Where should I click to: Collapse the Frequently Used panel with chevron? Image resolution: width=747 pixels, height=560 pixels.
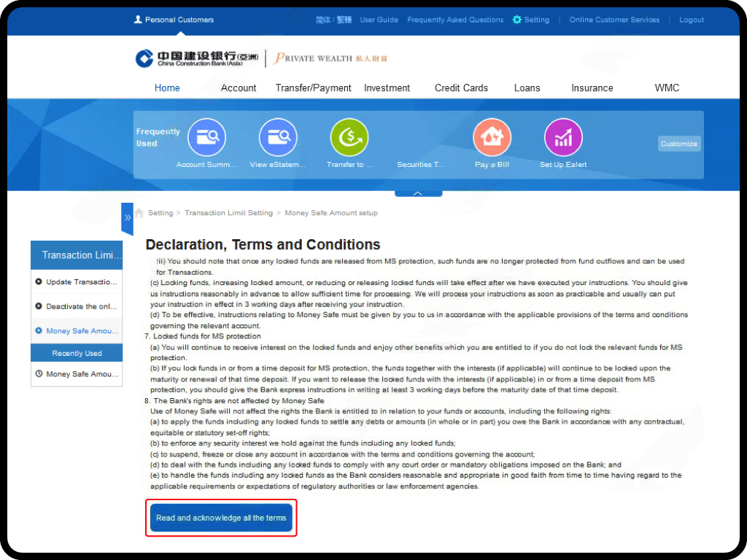(418, 193)
